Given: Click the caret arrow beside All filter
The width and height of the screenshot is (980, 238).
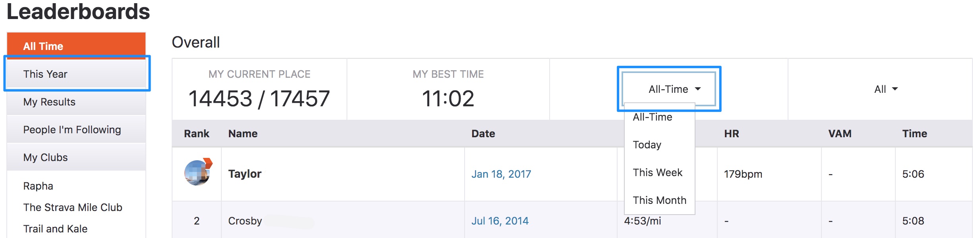Looking at the screenshot, I should click(895, 89).
